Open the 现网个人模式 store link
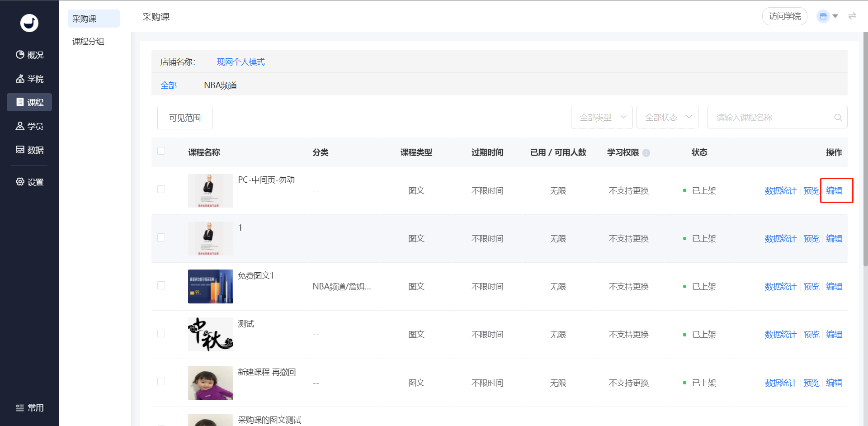This screenshot has height=426, width=868. pyautogui.click(x=241, y=62)
